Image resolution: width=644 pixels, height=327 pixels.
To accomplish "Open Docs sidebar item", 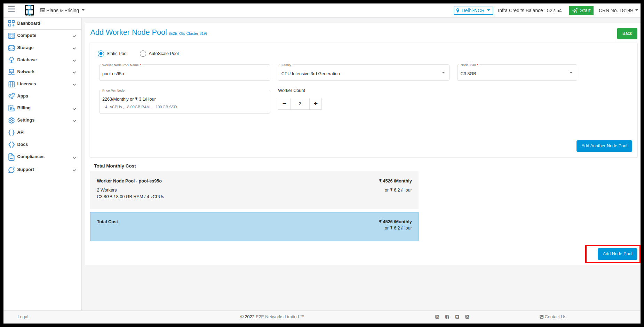I will pos(23,145).
